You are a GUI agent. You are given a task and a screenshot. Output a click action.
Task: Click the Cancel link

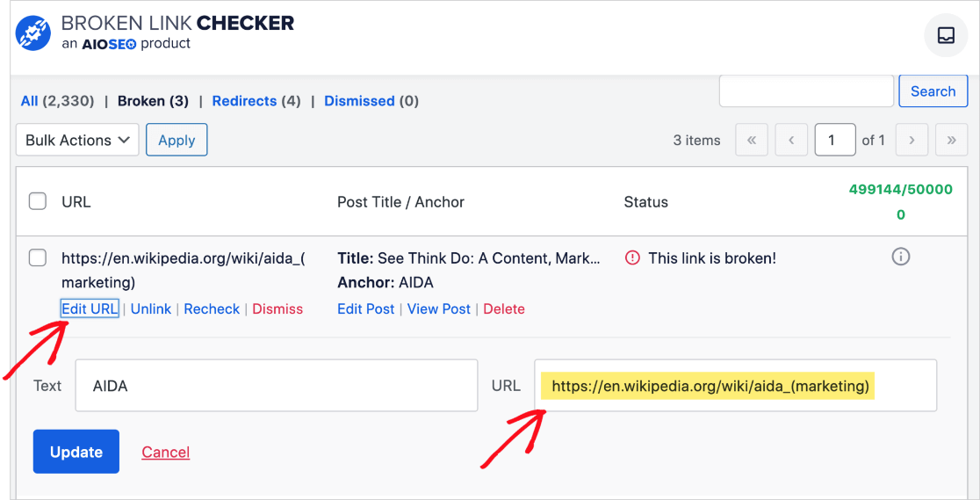coord(166,452)
